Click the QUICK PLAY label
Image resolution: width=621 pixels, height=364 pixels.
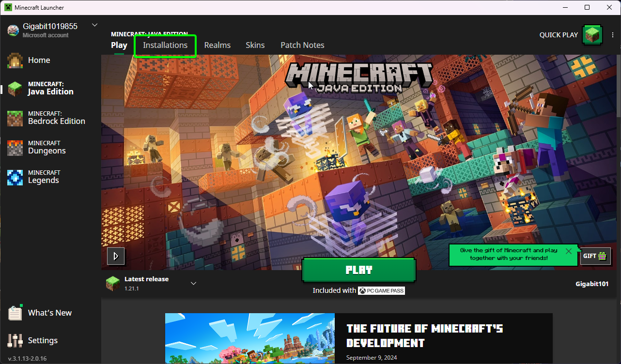(x=559, y=35)
